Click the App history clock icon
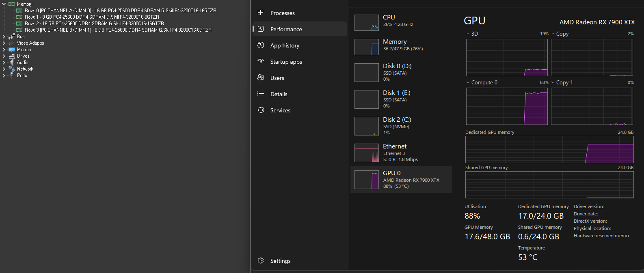The width and height of the screenshot is (644, 273). click(261, 45)
